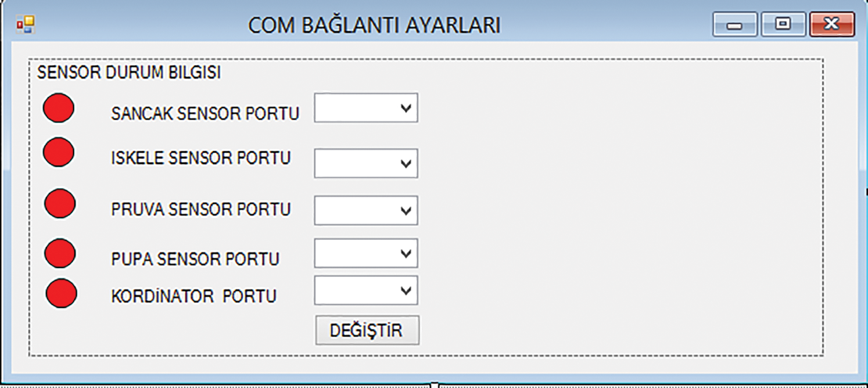Image resolution: width=868 pixels, height=388 pixels.
Task: Click the application icon in the title bar
Action: [26, 23]
